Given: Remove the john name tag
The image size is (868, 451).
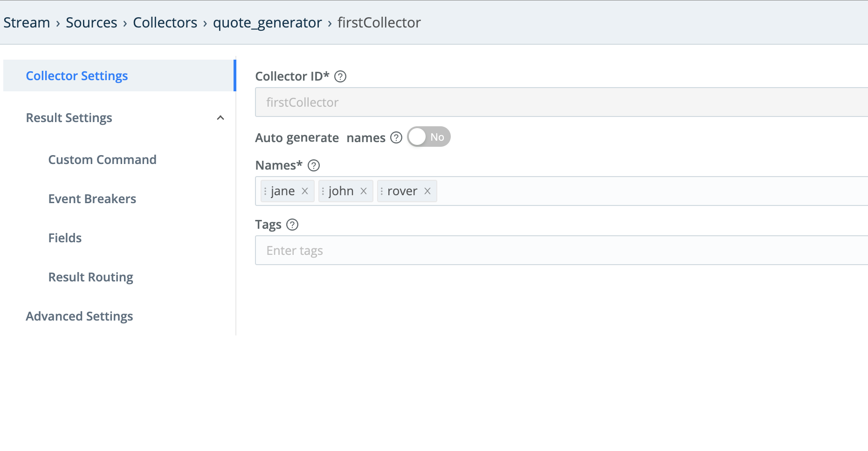Looking at the screenshot, I should (x=364, y=191).
